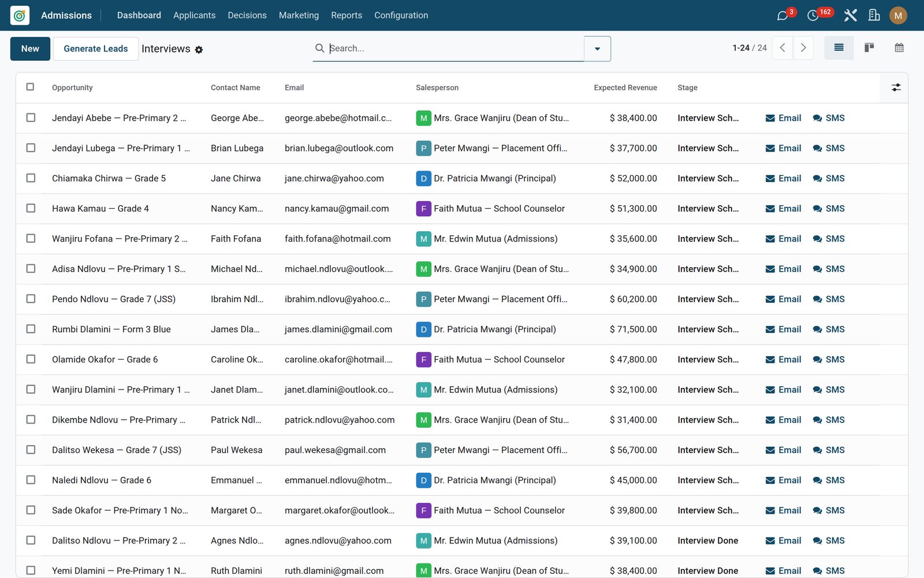Click the New button
924x578 pixels.
point(30,49)
